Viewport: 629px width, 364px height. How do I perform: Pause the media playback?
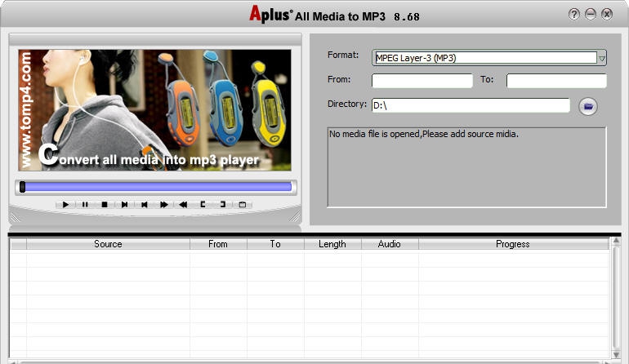(85, 205)
